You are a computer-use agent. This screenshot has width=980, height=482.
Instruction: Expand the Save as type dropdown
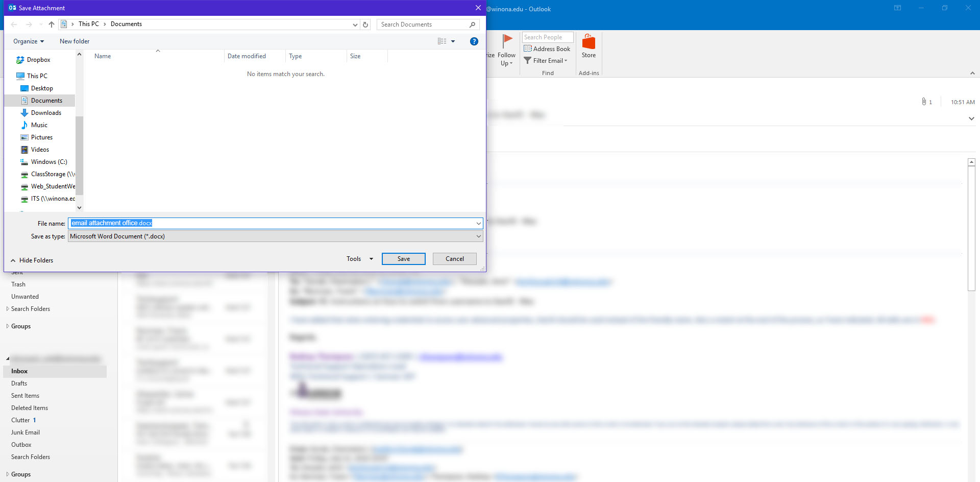click(478, 236)
